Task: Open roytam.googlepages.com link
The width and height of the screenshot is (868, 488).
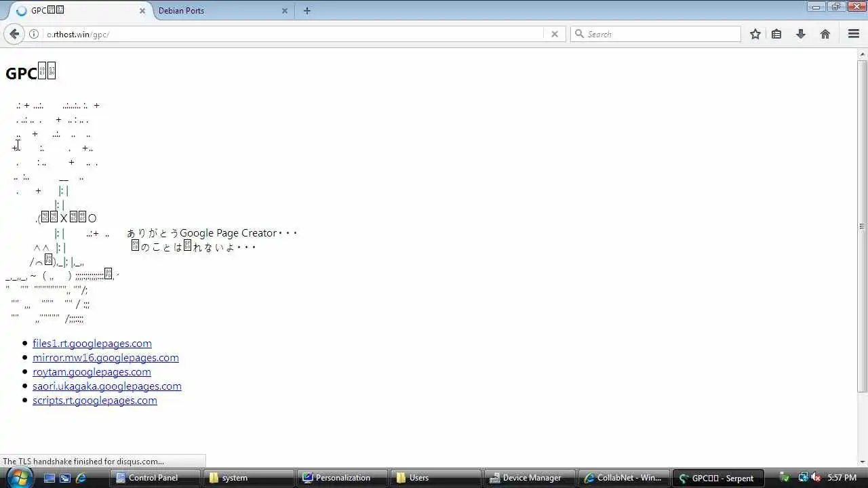Action: click(92, 372)
